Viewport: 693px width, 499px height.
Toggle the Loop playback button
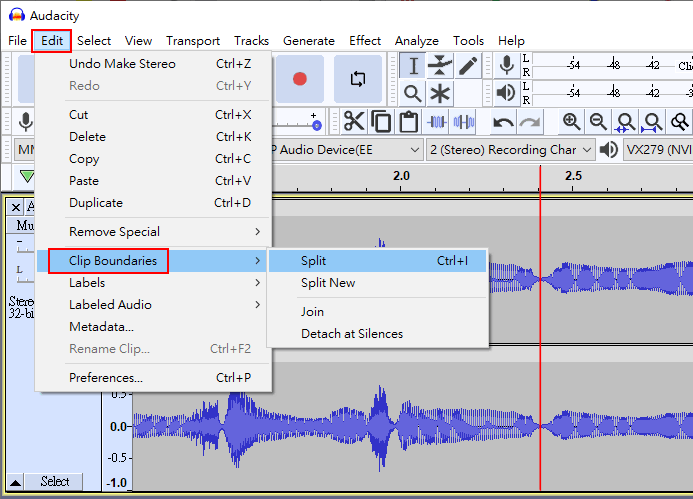click(357, 78)
